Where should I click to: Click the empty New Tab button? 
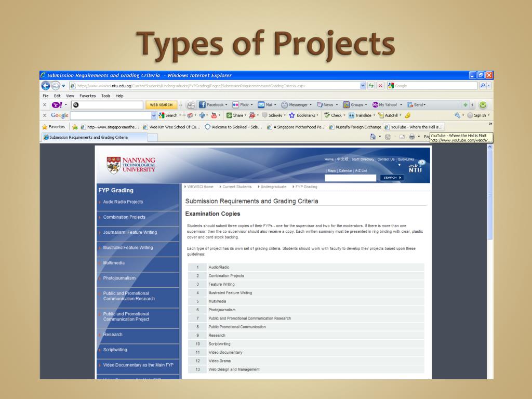point(153,137)
